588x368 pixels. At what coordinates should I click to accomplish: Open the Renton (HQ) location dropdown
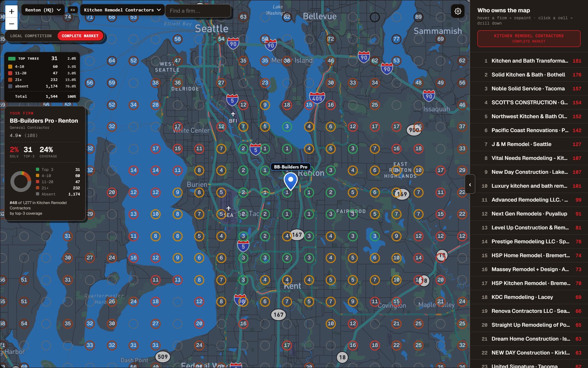[43, 10]
